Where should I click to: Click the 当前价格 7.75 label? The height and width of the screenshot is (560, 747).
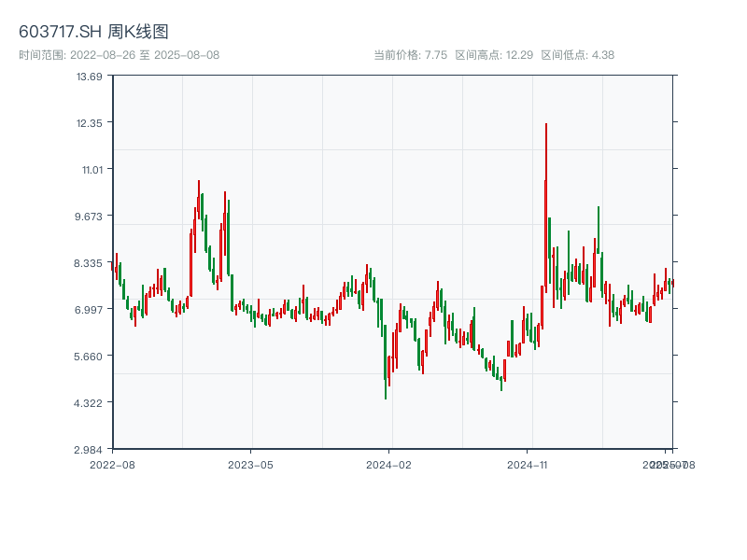[410, 55]
